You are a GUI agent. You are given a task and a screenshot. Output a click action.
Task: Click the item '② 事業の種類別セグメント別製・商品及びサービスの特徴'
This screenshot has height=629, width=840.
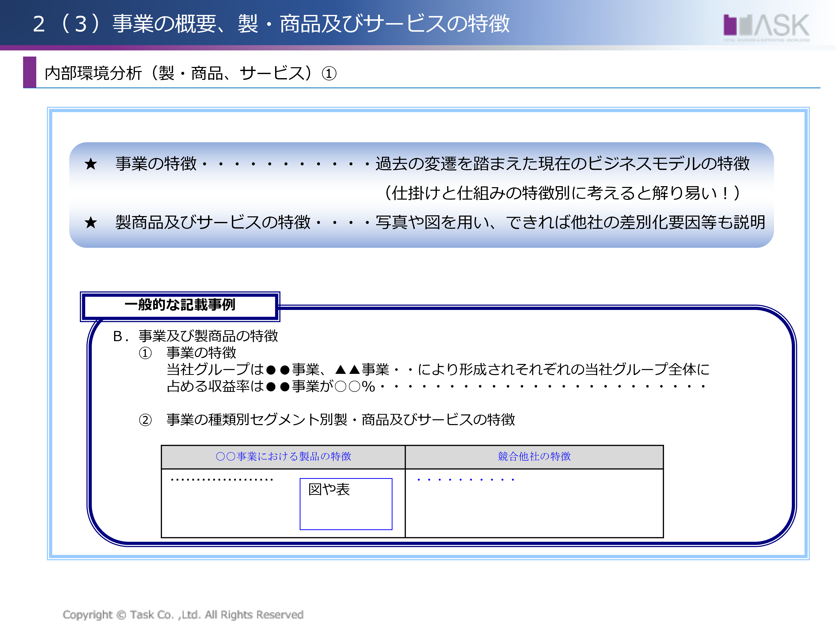point(327,420)
